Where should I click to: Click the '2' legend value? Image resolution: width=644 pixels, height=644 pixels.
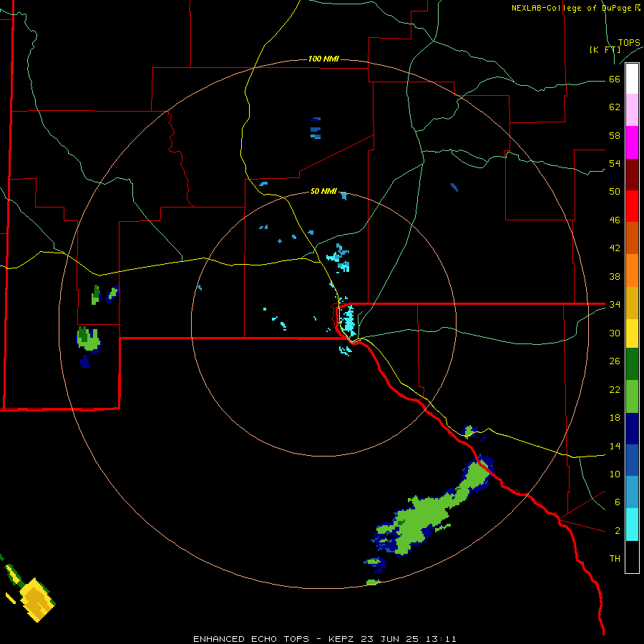[618, 530]
